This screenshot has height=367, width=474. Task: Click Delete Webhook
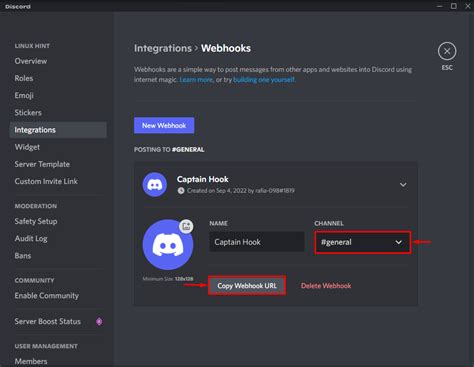[x=326, y=286]
